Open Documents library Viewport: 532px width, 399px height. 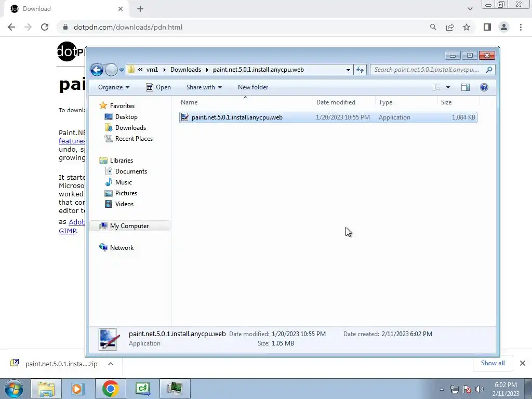pos(131,171)
